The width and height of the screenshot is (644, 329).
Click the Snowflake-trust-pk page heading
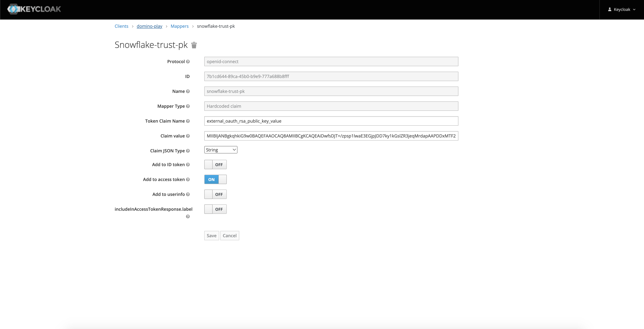coord(151,45)
